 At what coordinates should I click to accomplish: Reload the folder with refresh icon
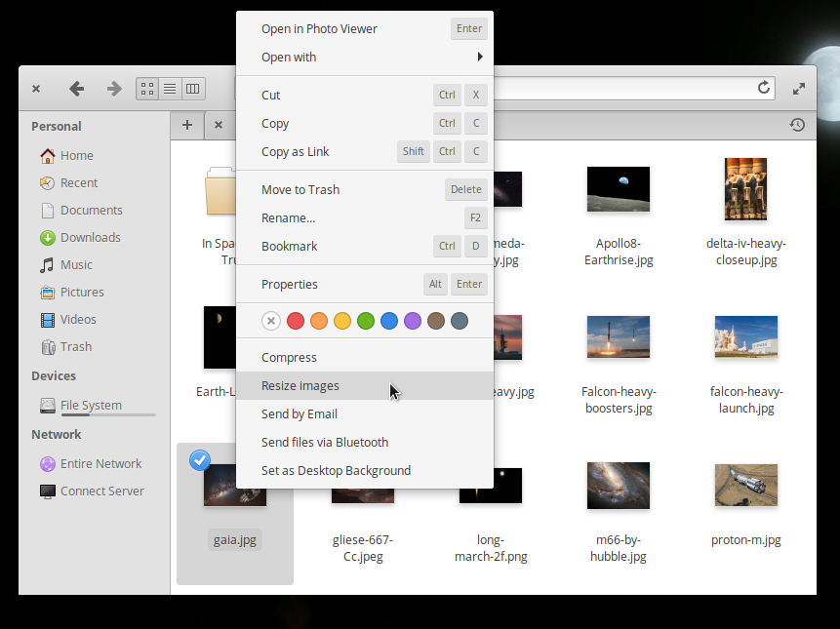[764, 88]
